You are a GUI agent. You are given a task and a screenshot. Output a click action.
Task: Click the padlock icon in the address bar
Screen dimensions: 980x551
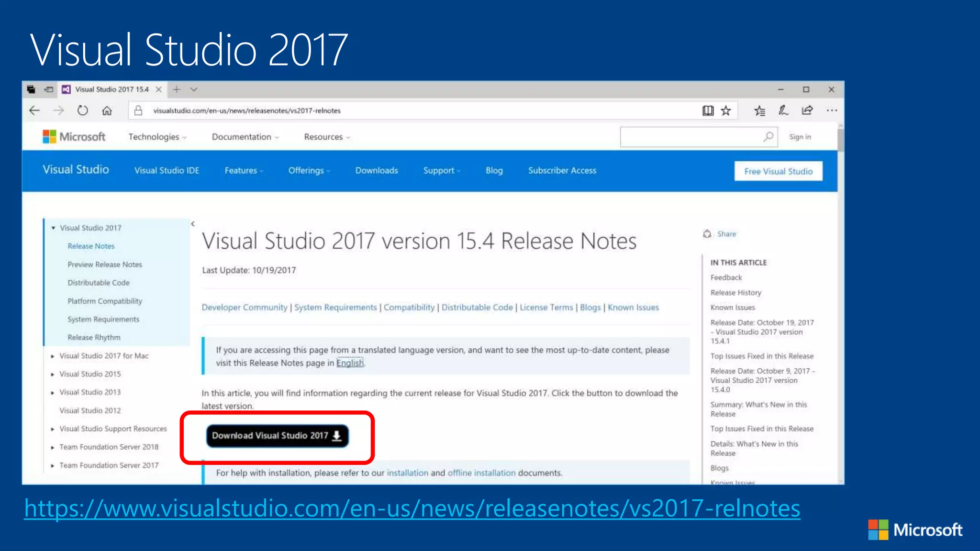[x=138, y=110]
